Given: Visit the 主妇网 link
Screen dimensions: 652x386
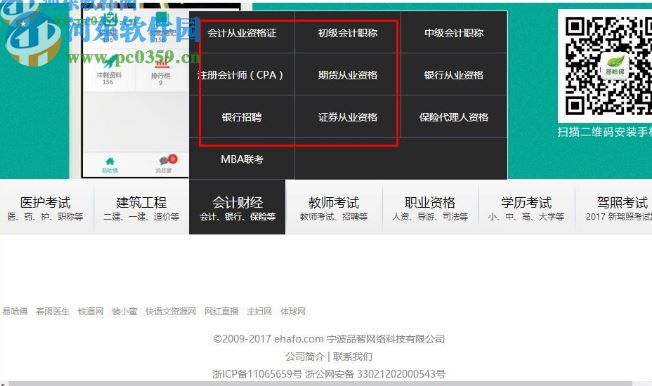Looking at the screenshot, I should (x=259, y=311).
